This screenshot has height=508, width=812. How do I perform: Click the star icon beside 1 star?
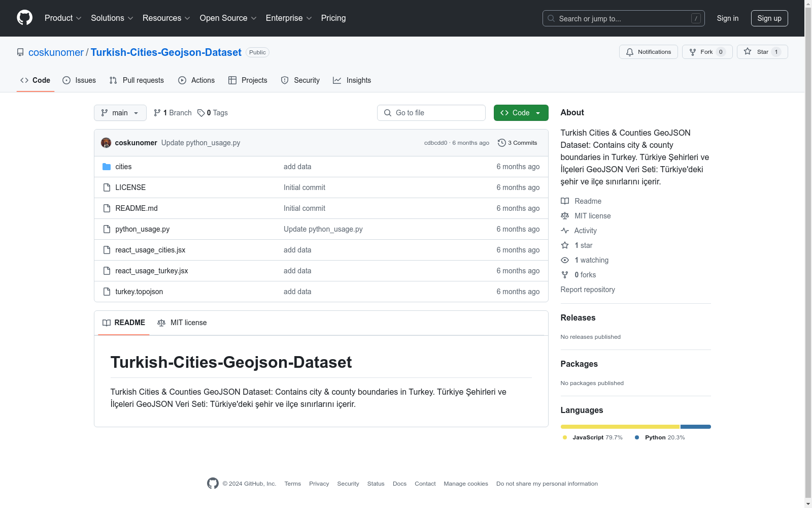565,245
